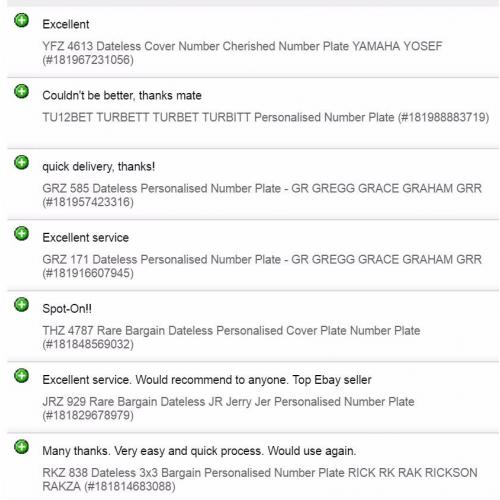Select the 'Would recommend to anyone' comment text
The image size is (500, 500).
tap(212, 380)
